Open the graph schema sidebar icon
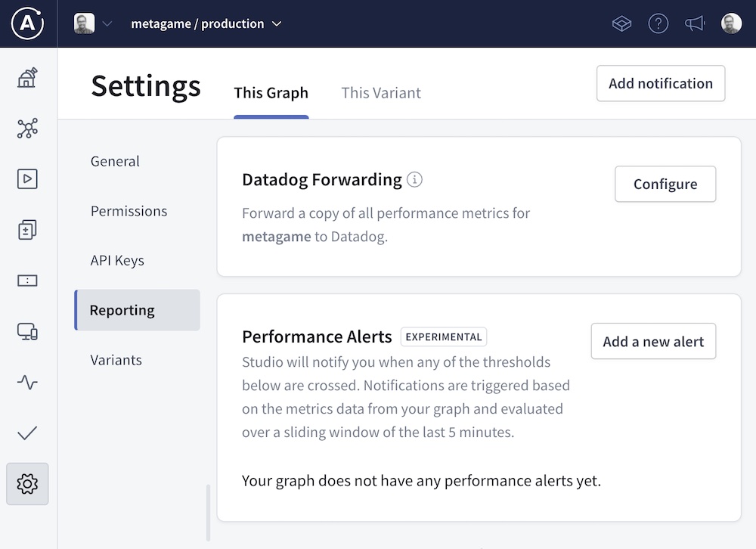The width and height of the screenshot is (756, 549). (x=27, y=129)
